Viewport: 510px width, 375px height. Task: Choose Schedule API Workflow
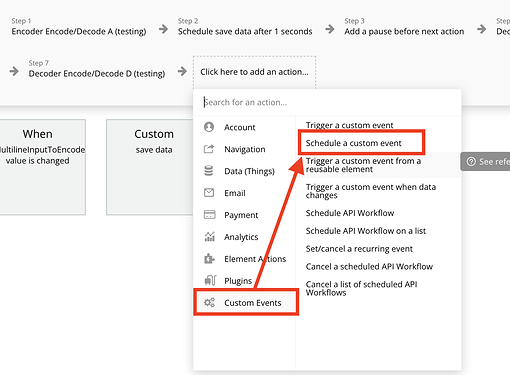[x=350, y=213]
